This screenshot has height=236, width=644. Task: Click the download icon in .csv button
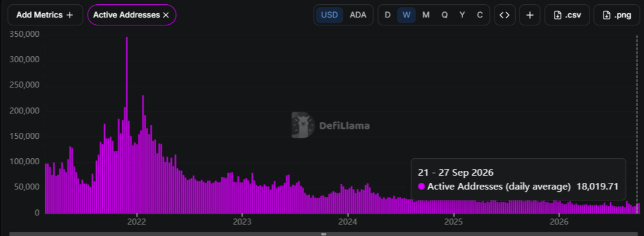tap(558, 15)
